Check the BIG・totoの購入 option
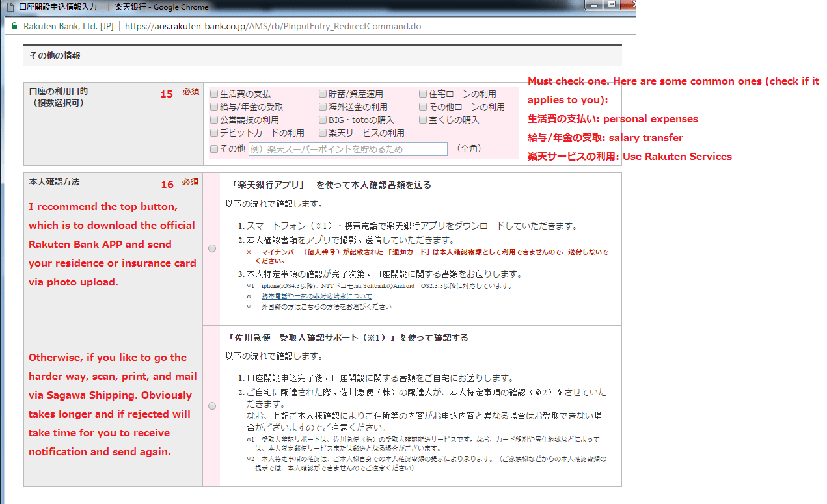The height and width of the screenshot is (504, 827). (x=323, y=120)
